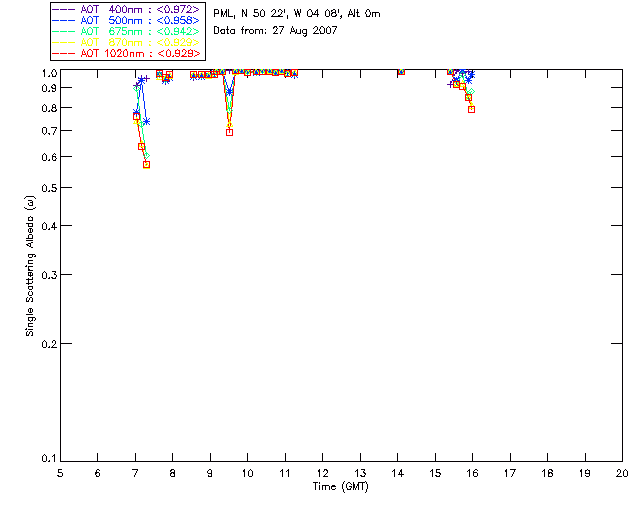Click the AOT 675nm legend entry
The height and width of the screenshot is (512, 640).
127,31
